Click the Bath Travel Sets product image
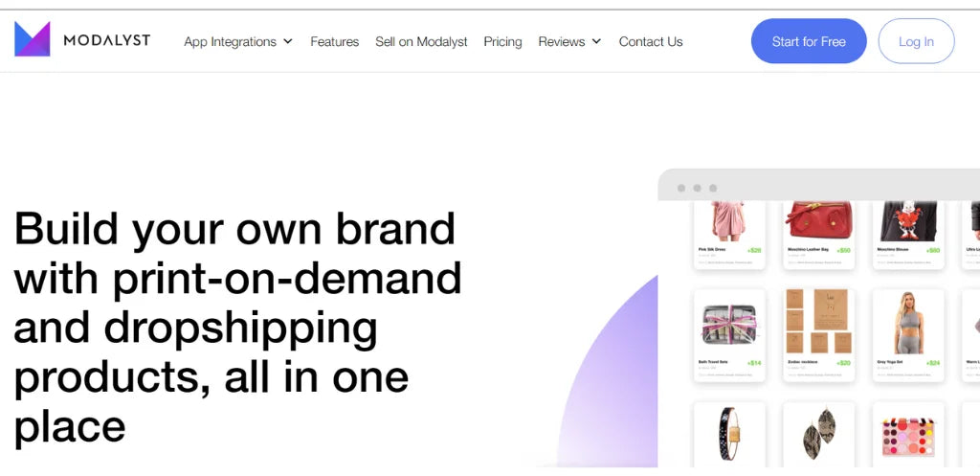980x476 pixels. (x=729, y=324)
